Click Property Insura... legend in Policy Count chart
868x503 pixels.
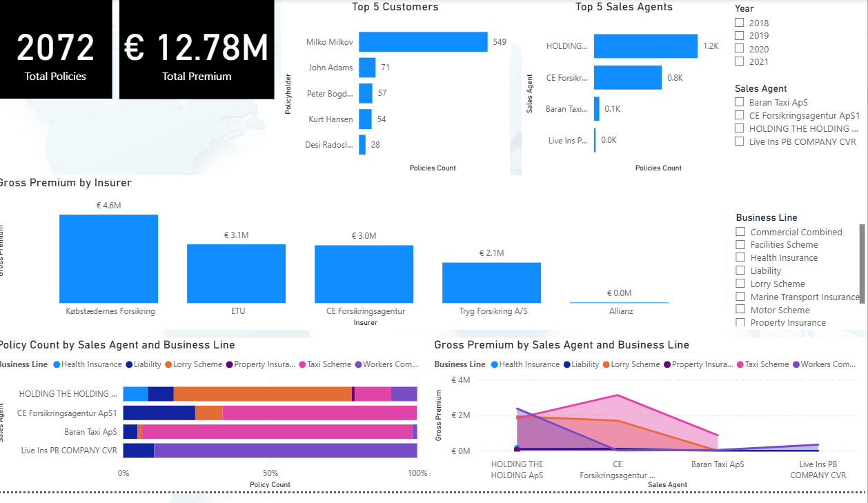click(260, 364)
